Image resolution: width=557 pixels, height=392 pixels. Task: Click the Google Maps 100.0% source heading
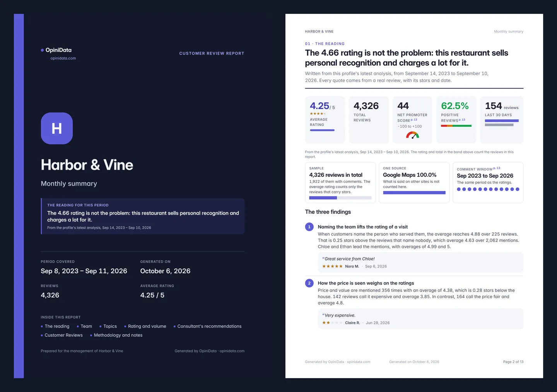(410, 175)
